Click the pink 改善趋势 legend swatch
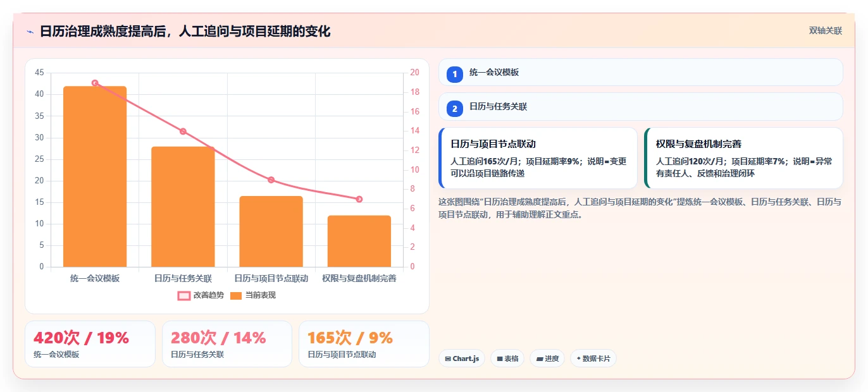The width and height of the screenshot is (868, 392). [x=184, y=295]
